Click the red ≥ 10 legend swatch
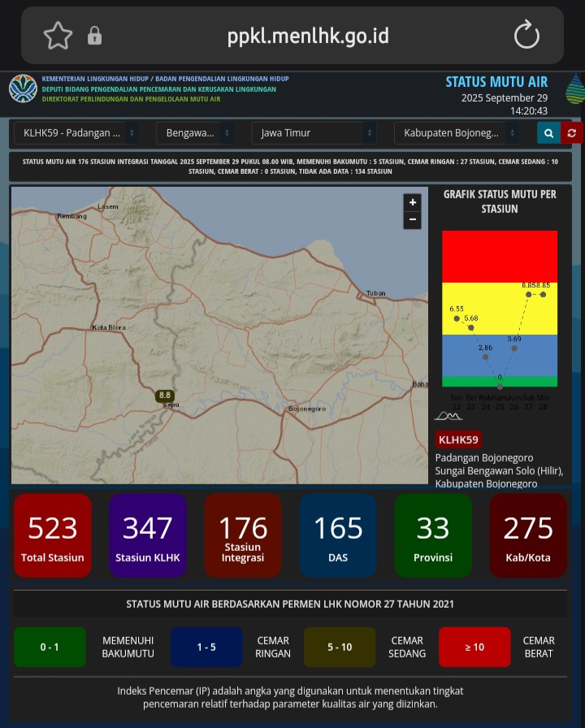The width and height of the screenshot is (585, 728). [474, 647]
